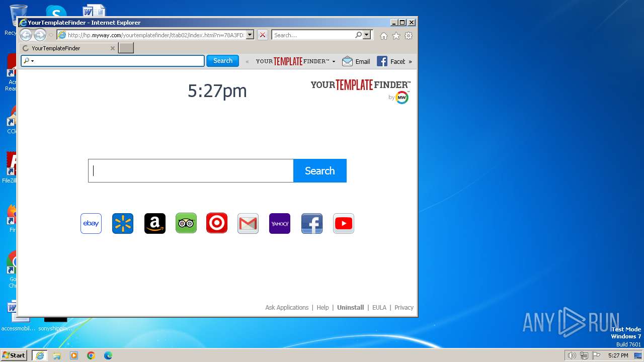Show more toolbar items chevron
The image size is (644, 362).
(410, 62)
